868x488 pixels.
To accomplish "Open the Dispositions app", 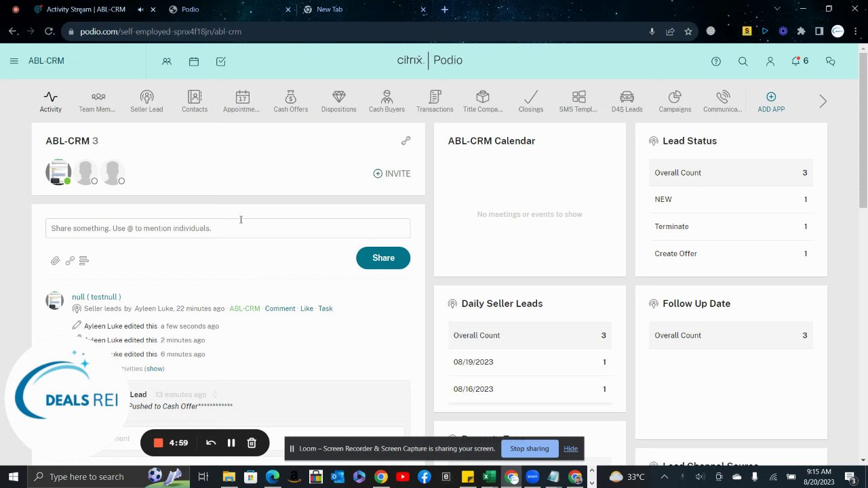I will click(x=338, y=101).
